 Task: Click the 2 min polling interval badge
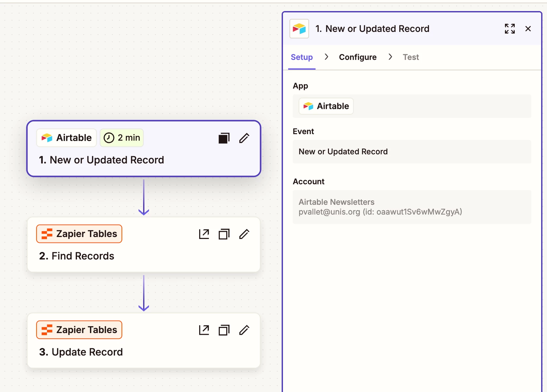(122, 138)
